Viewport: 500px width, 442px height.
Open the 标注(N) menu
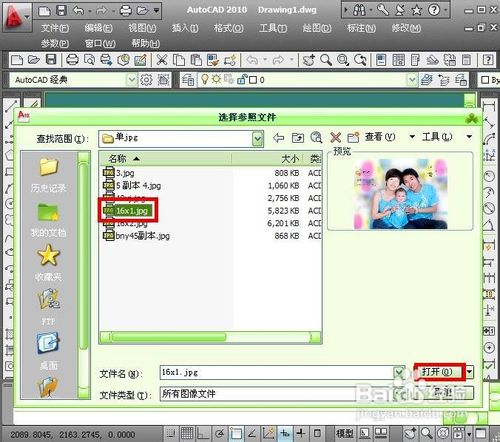point(361,28)
